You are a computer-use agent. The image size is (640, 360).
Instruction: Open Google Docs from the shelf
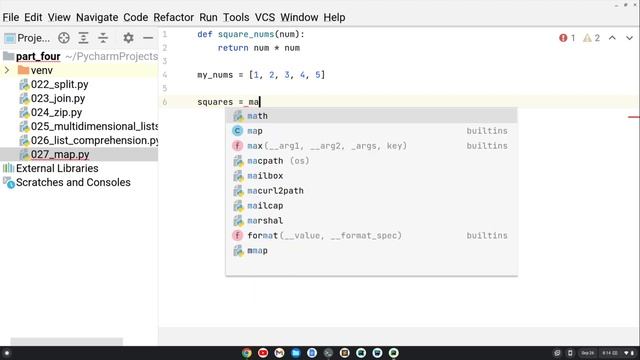pos(312,353)
